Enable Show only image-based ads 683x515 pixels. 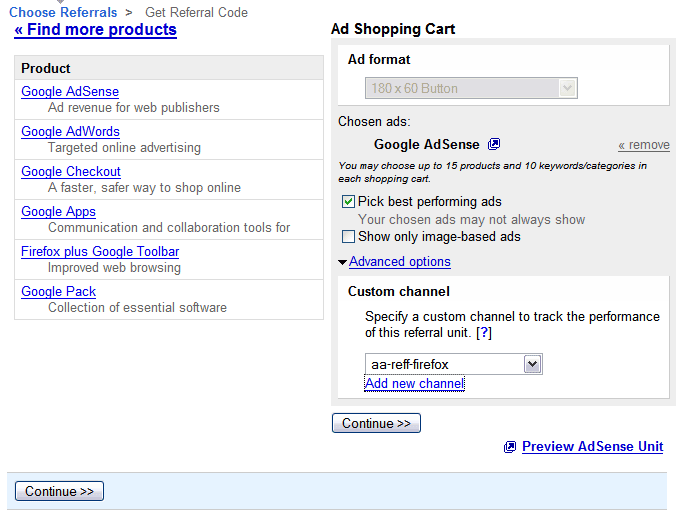pyautogui.click(x=348, y=237)
